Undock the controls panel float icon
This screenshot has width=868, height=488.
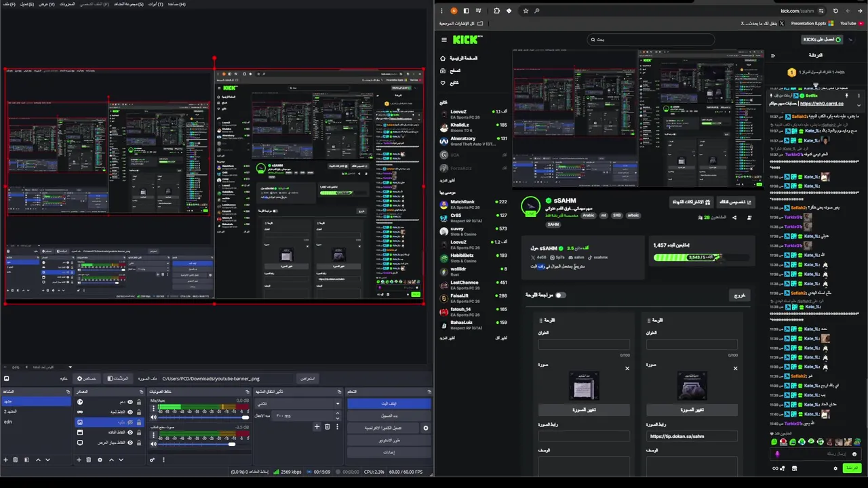pos(430,391)
